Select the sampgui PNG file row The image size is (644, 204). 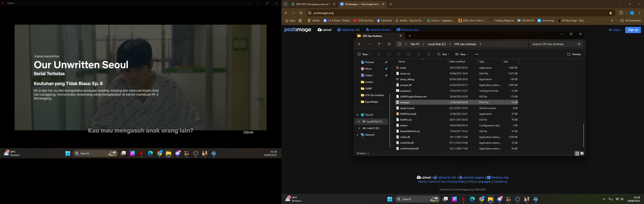[457, 102]
